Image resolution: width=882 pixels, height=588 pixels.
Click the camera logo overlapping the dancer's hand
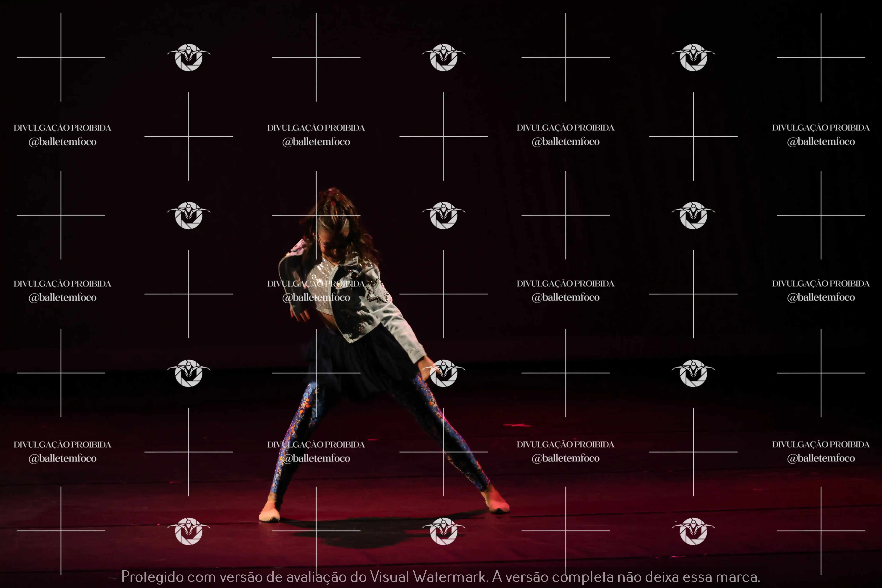(x=444, y=373)
